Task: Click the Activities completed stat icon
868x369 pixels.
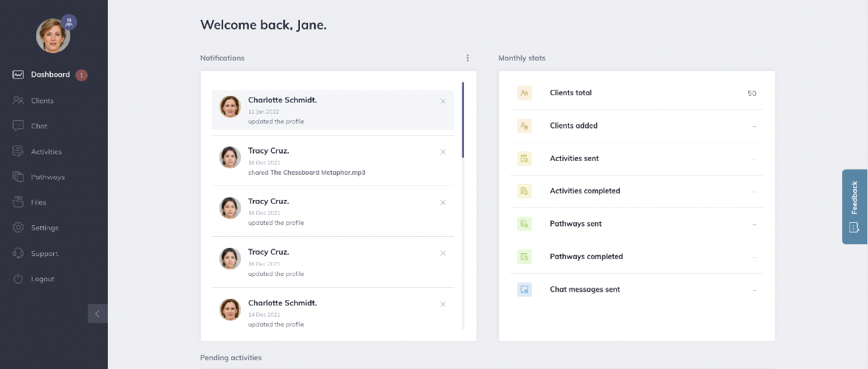Action: coord(524,191)
